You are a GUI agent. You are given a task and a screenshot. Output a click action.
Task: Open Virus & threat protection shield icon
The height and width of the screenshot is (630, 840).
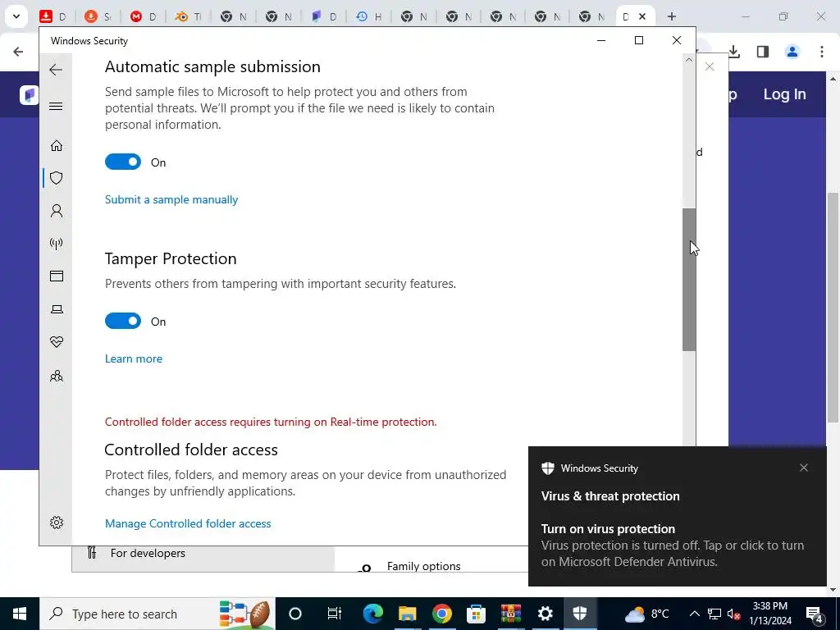(57, 178)
